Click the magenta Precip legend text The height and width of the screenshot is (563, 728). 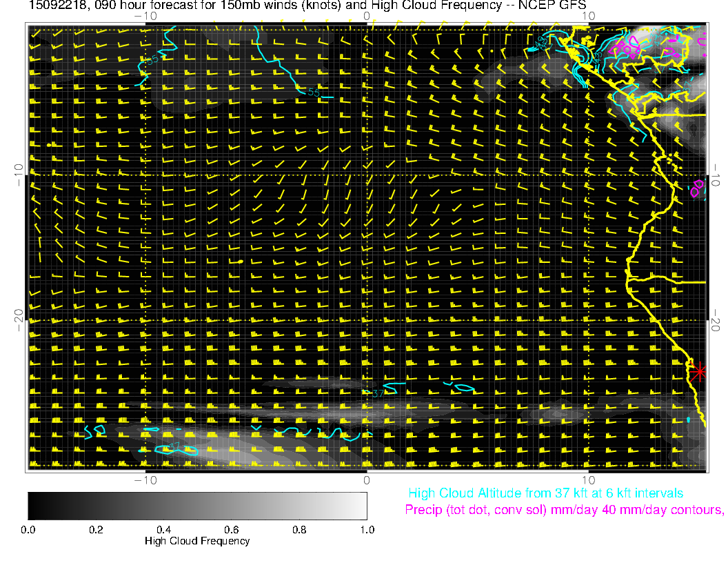coord(563,511)
